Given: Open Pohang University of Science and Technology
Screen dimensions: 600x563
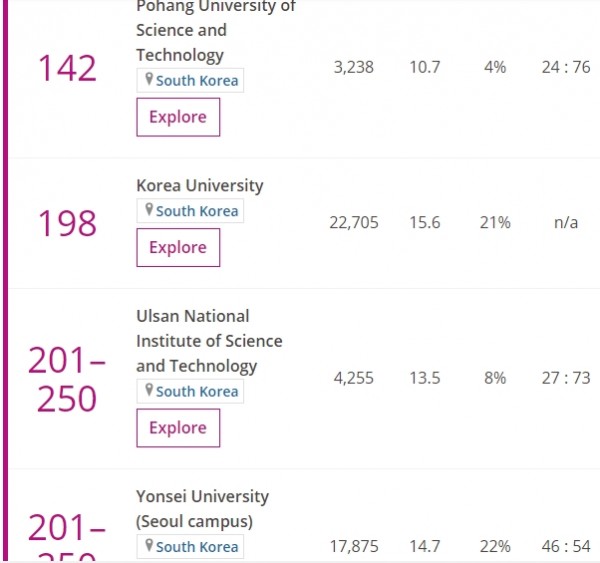Looking at the screenshot, I should click(x=216, y=31).
